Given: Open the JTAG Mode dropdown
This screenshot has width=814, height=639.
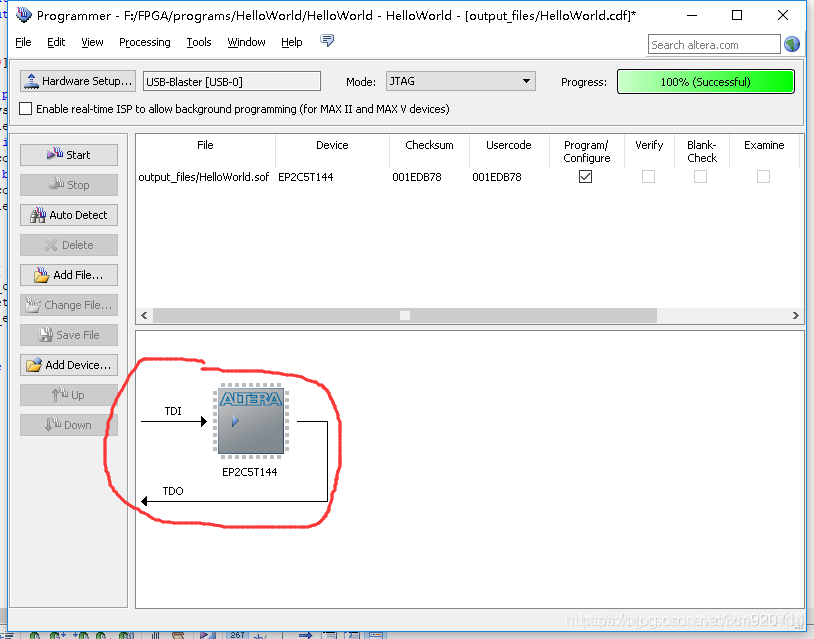Looking at the screenshot, I should pos(460,81).
